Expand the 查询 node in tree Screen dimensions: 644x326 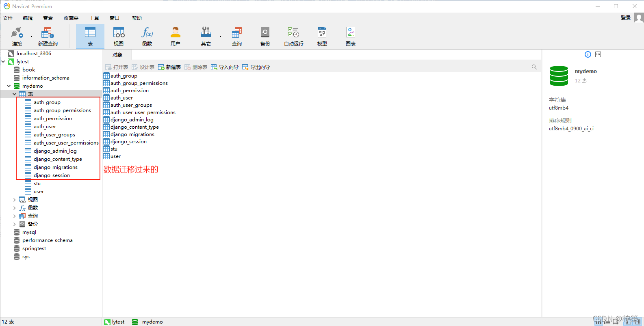(15, 216)
